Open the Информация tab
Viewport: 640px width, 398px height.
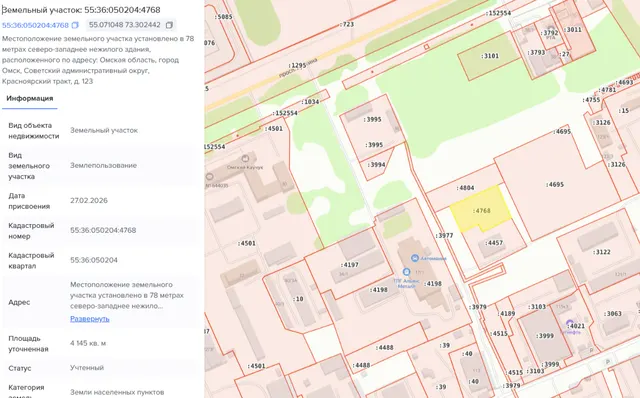point(30,98)
